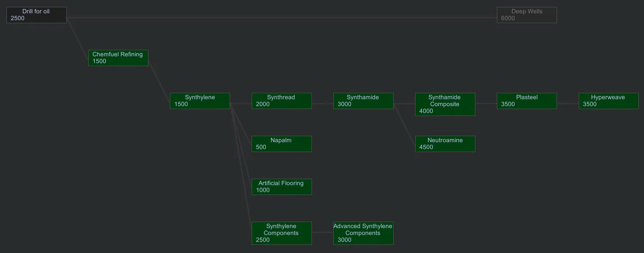This screenshot has height=253, width=644.
Task: Click the connector between Plasteel and Hyperweave
Action: [568, 104]
